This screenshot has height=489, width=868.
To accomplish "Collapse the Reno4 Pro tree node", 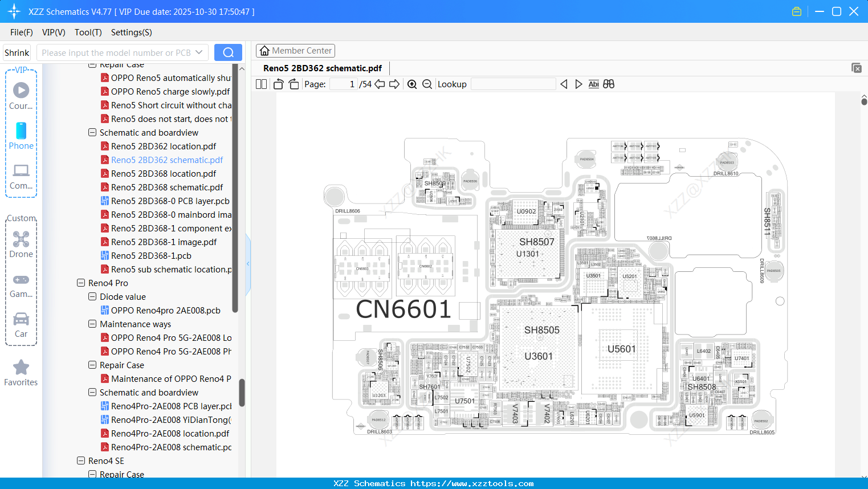I will tap(80, 283).
